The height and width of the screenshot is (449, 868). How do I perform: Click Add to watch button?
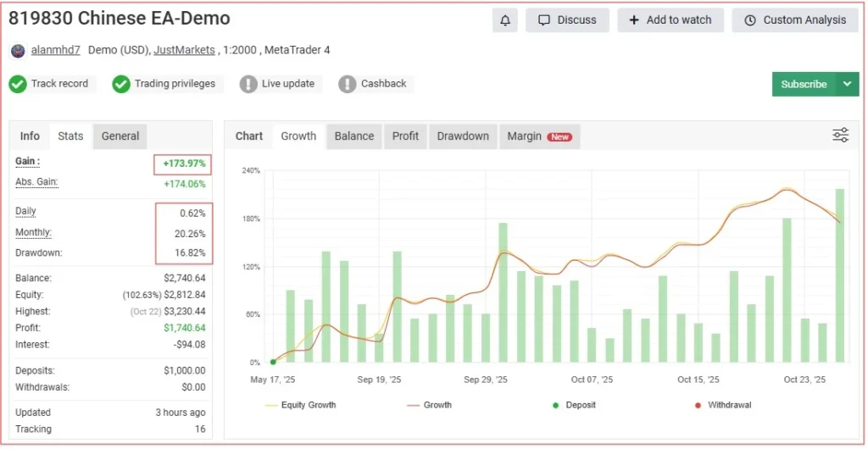pos(670,20)
